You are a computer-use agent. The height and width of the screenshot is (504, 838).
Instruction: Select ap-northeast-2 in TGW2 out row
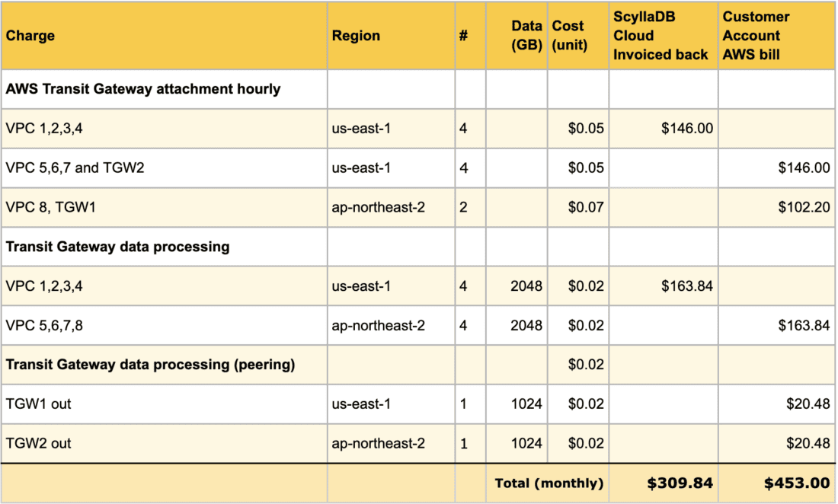click(392, 444)
